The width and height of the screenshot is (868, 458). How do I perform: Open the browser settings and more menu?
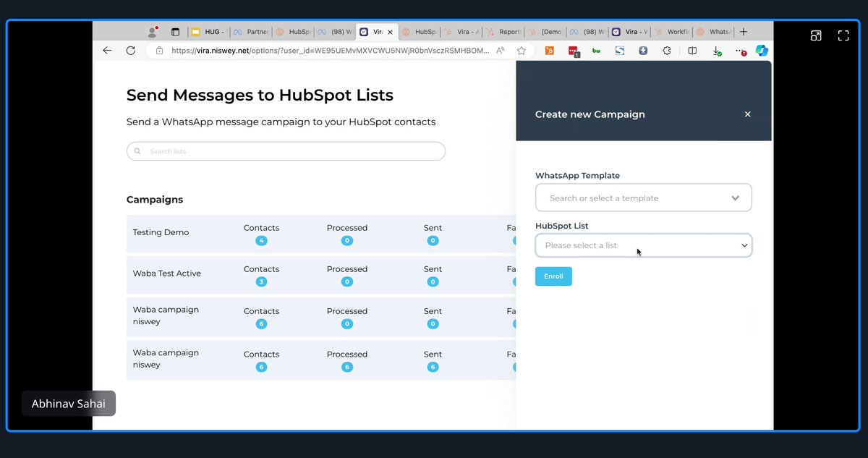(x=741, y=51)
